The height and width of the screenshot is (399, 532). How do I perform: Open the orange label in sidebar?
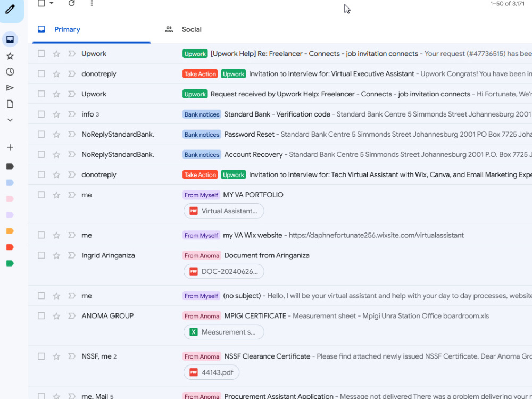pos(10,231)
